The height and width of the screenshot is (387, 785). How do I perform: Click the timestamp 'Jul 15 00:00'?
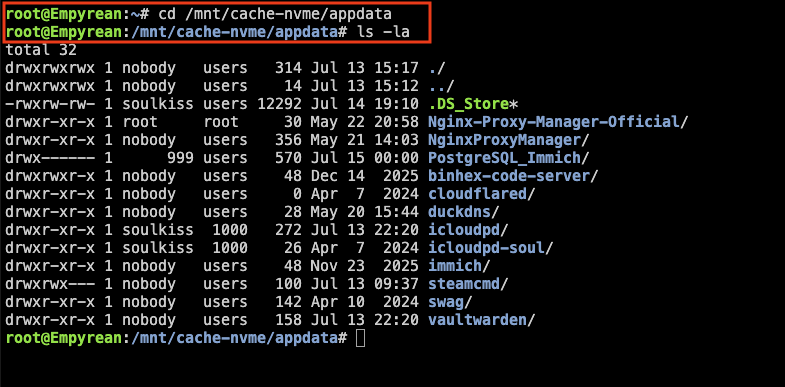click(x=364, y=158)
